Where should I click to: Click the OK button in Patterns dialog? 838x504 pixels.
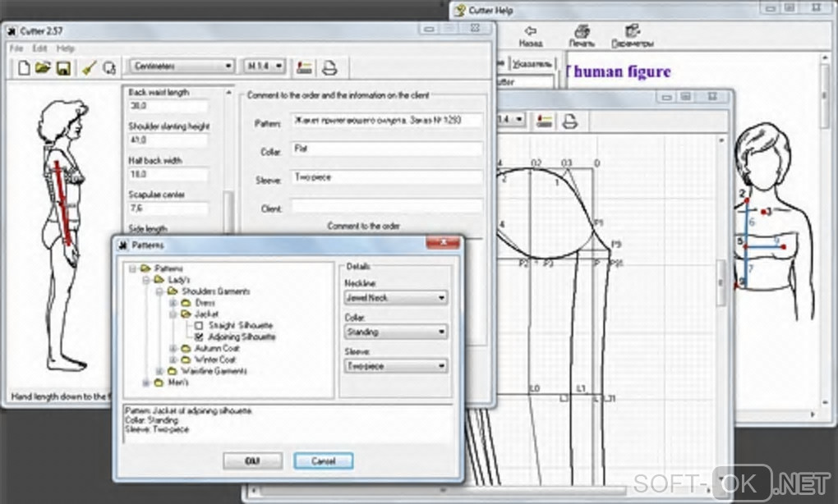(x=252, y=460)
